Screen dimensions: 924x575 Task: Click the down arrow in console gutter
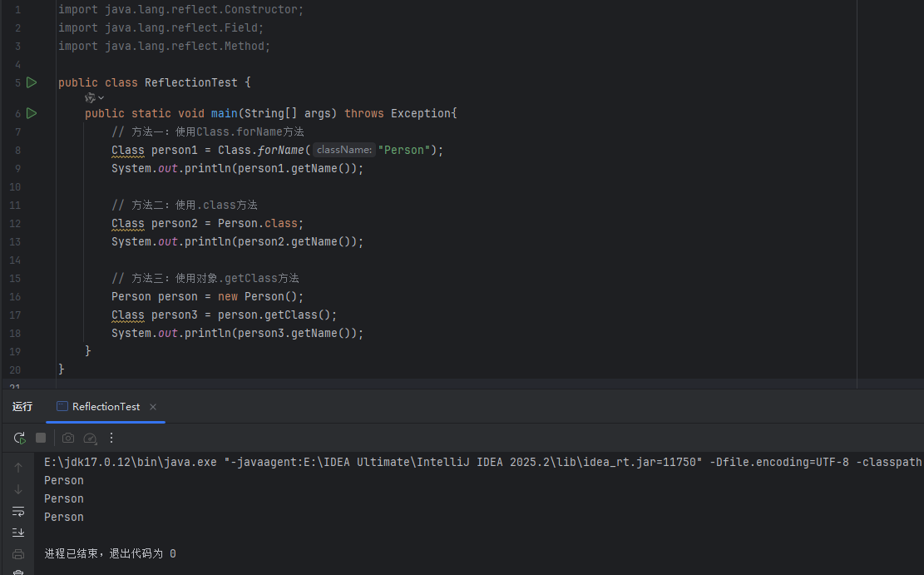tap(18, 489)
